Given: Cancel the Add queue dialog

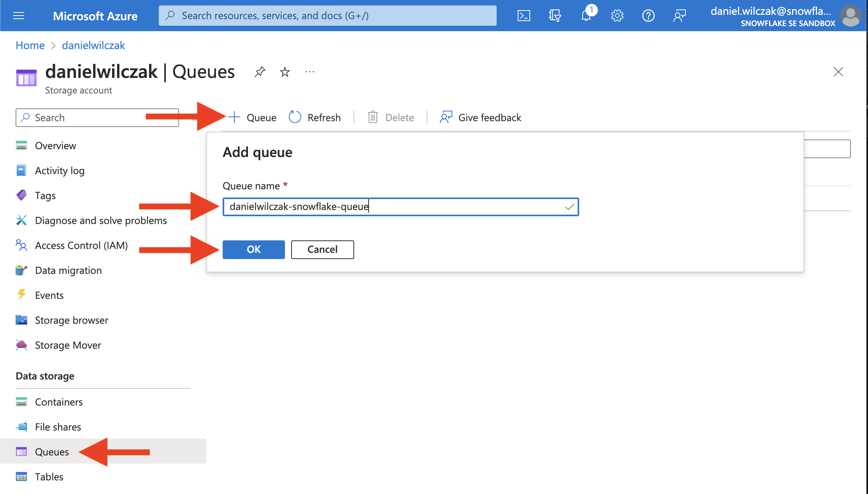Looking at the screenshot, I should click(322, 249).
